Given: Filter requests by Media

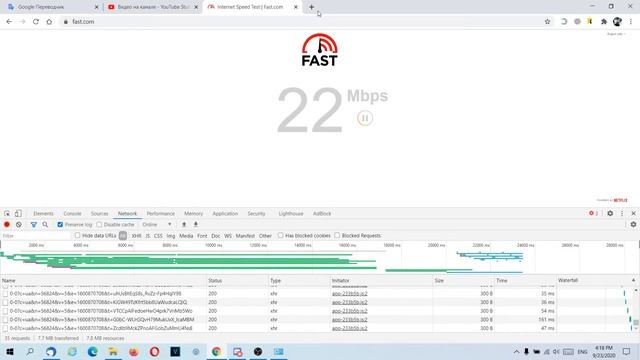Looking at the screenshot, I should click(x=186, y=236).
